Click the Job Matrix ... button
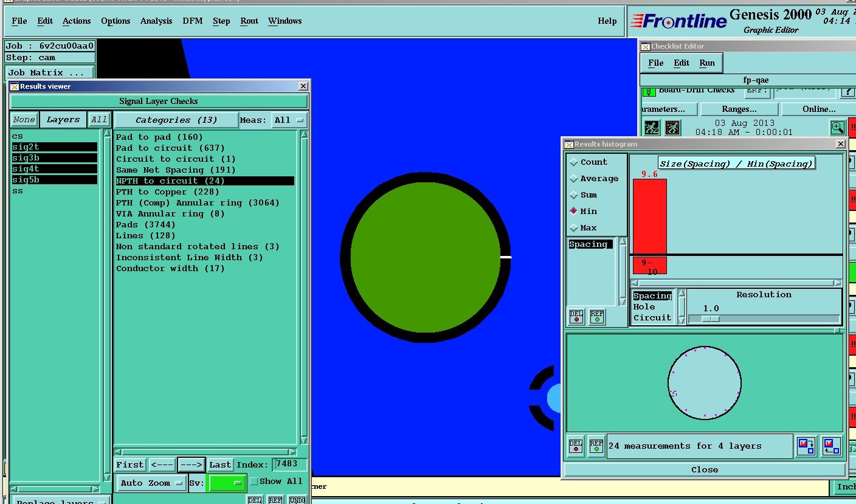 tap(50, 72)
